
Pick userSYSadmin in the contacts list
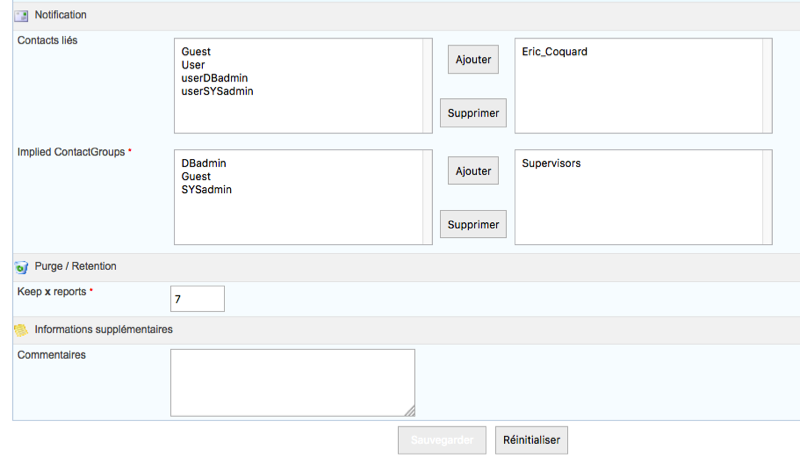pyautogui.click(x=217, y=91)
